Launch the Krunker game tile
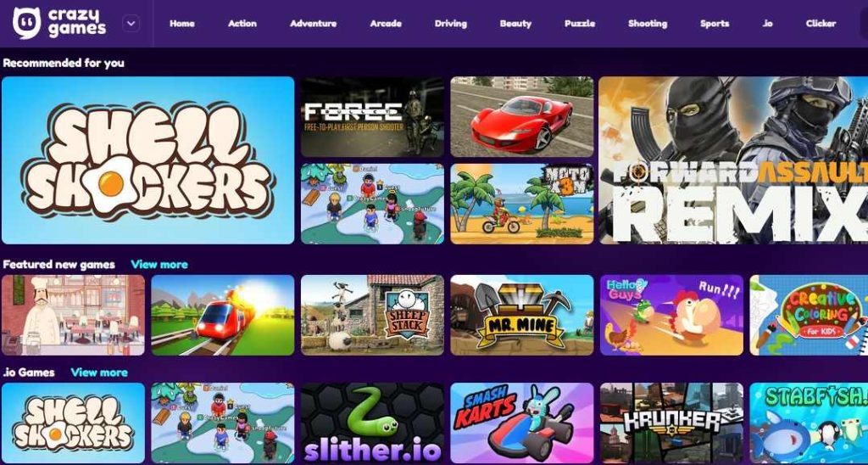 (671, 423)
